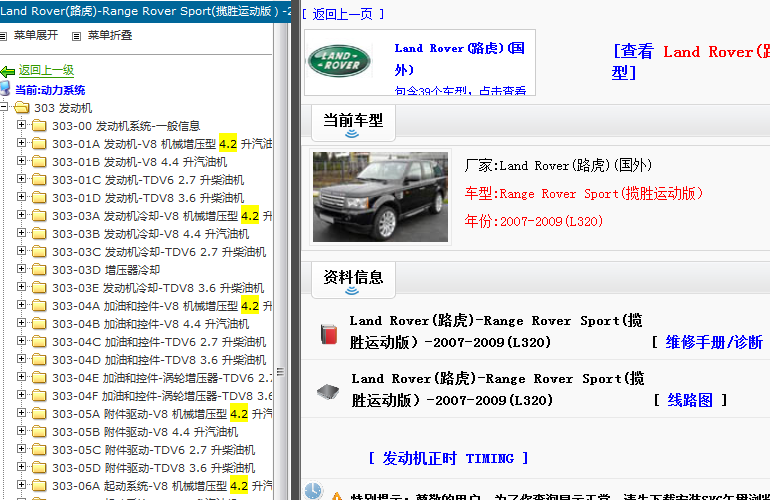
Task: Click the folder icon of 303 发动机
Action: click(22, 108)
